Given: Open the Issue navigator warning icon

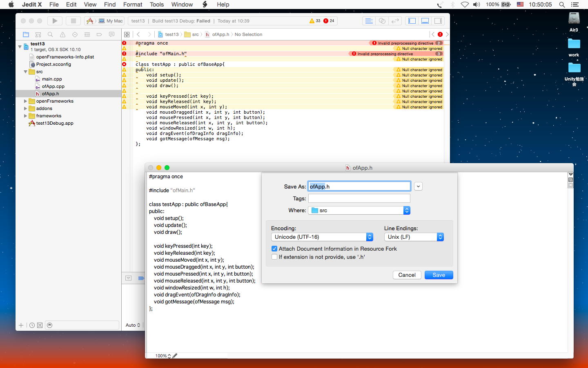Looking at the screenshot, I should pyautogui.click(x=62, y=35).
